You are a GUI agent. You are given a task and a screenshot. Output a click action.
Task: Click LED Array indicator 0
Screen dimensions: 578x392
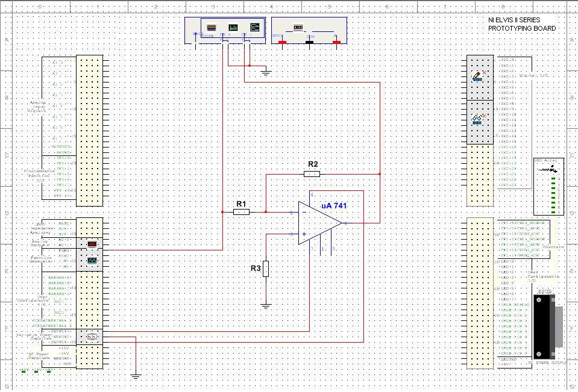pyautogui.click(x=553, y=179)
